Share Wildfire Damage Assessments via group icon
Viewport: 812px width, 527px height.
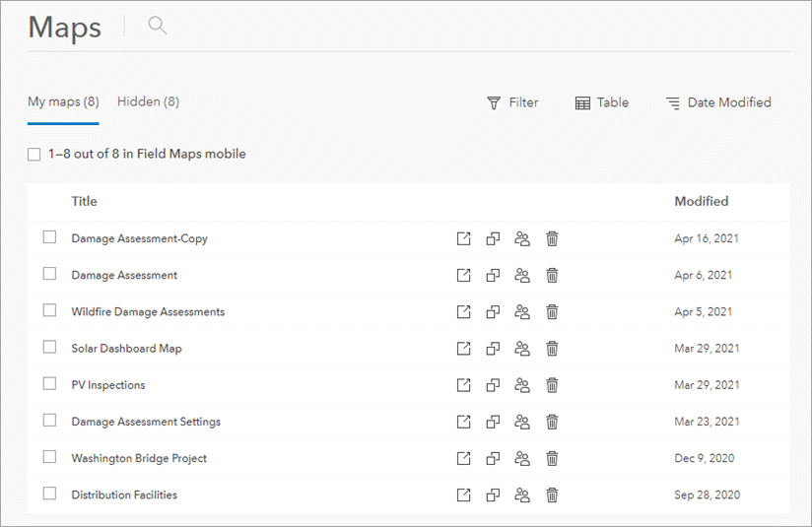pos(522,311)
